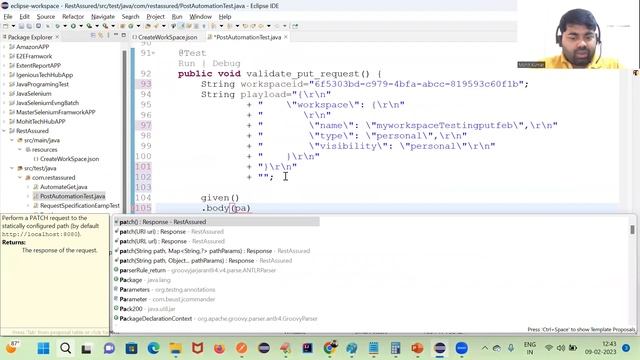Open the Source menu

coord(46,17)
